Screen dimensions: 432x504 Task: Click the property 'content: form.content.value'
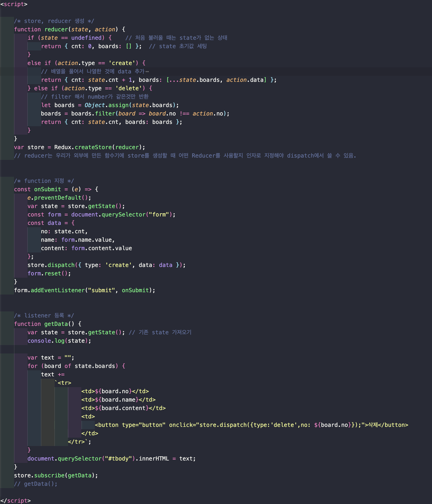[86, 248]
